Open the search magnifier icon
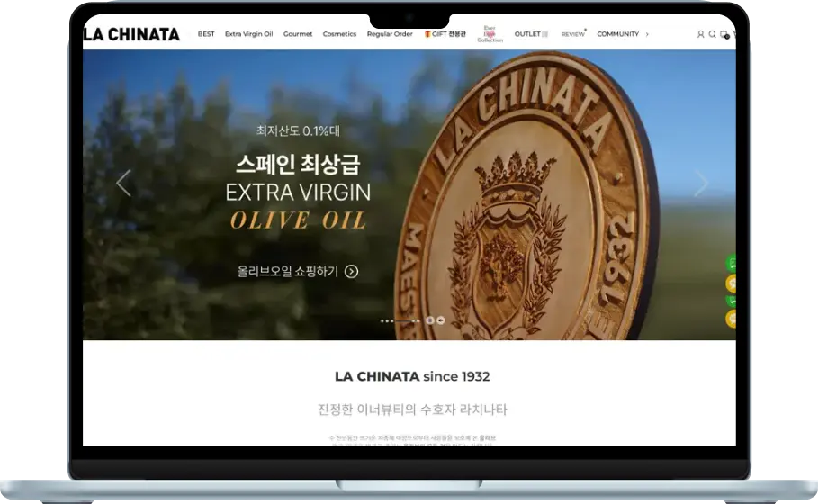818x504 pixels. coord(712,34)
